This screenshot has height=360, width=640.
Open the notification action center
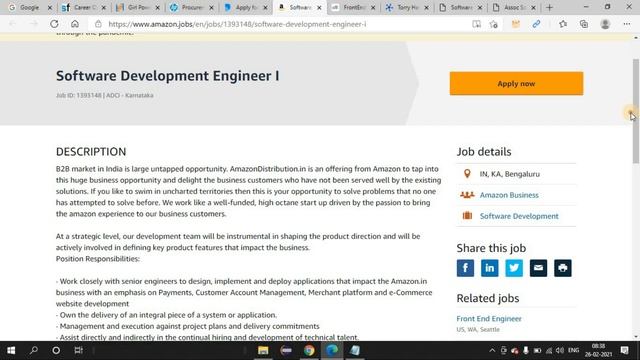pos(624,350)
